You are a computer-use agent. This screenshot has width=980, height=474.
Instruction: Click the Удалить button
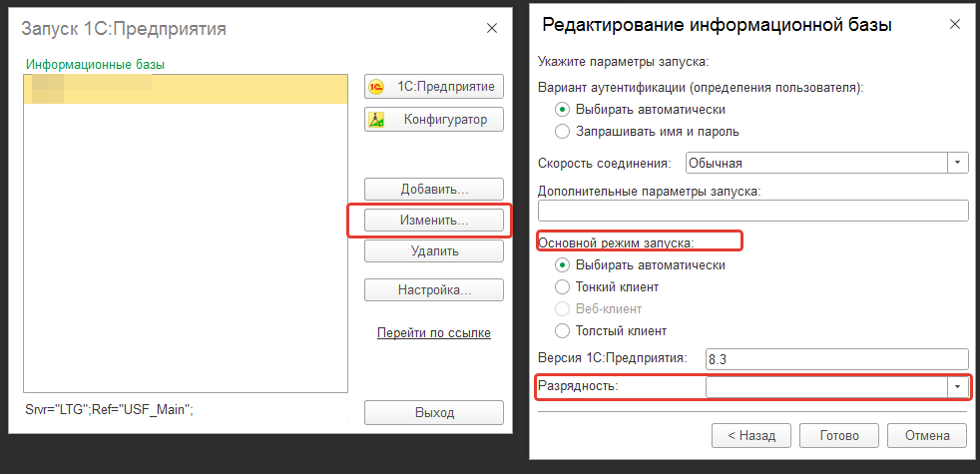[x=434, y=250]
